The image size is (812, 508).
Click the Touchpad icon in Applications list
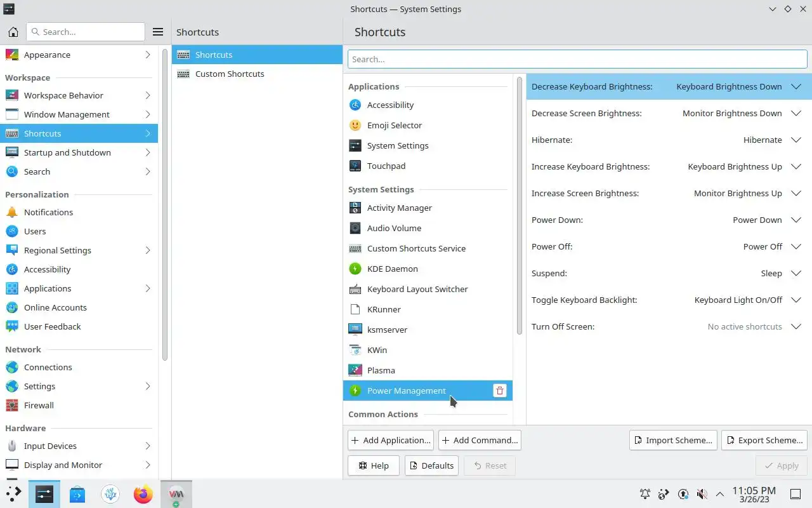click(355, 166)
